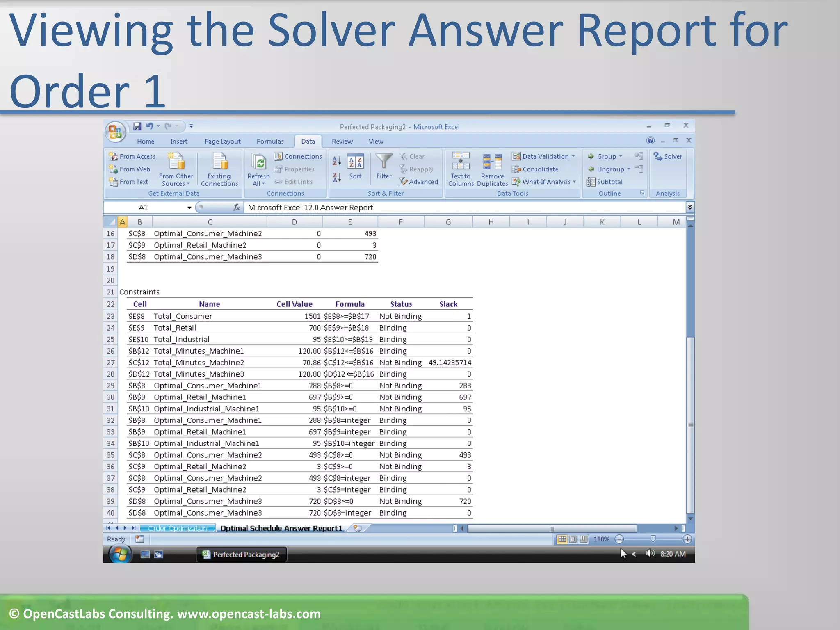Sort Z to A descending
Screen dimensions: 840x630
(x=337, y=178)
